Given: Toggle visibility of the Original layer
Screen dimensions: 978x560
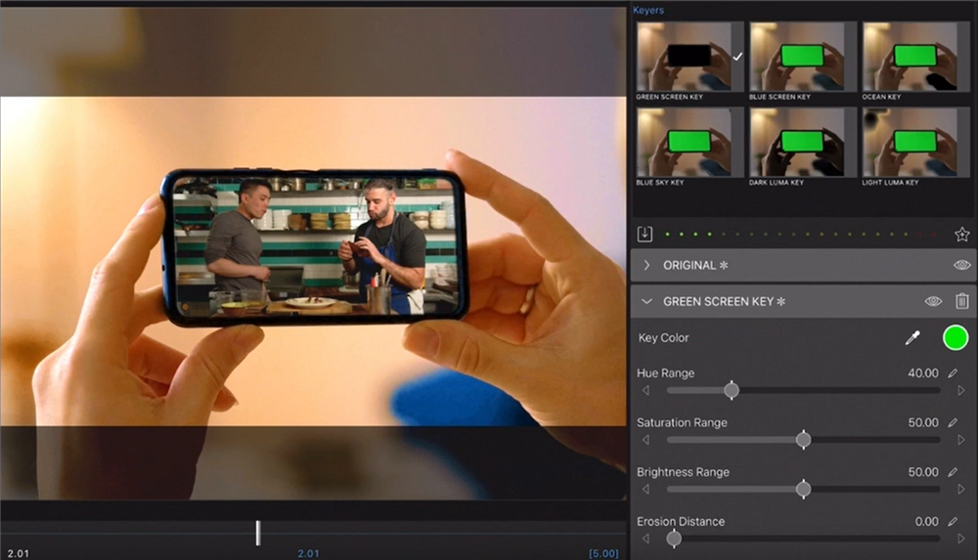Looking at the screenshot, I should (x=961, y=265).
